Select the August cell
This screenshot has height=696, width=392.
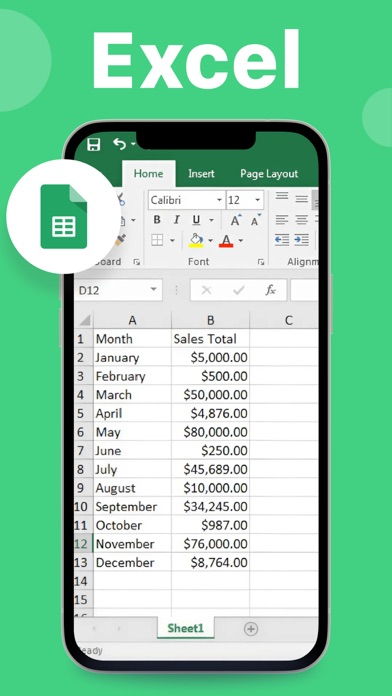click(x=132, y=488)
